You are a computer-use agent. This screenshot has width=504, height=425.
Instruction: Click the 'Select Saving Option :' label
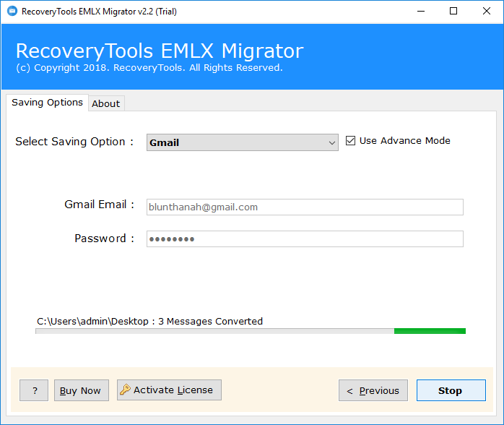[x=74, y=142]
